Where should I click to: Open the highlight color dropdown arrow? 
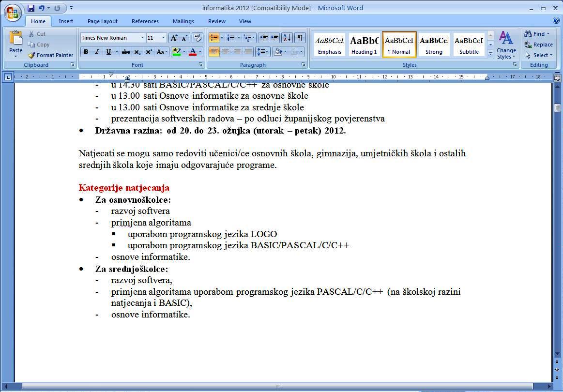click(184, 52)
